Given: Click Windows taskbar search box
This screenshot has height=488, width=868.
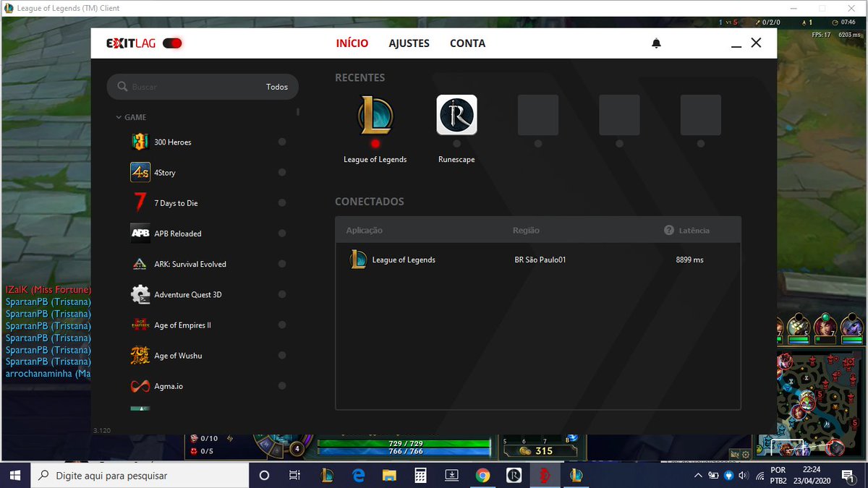Looking at the screenshot, I should coord(139,475).
